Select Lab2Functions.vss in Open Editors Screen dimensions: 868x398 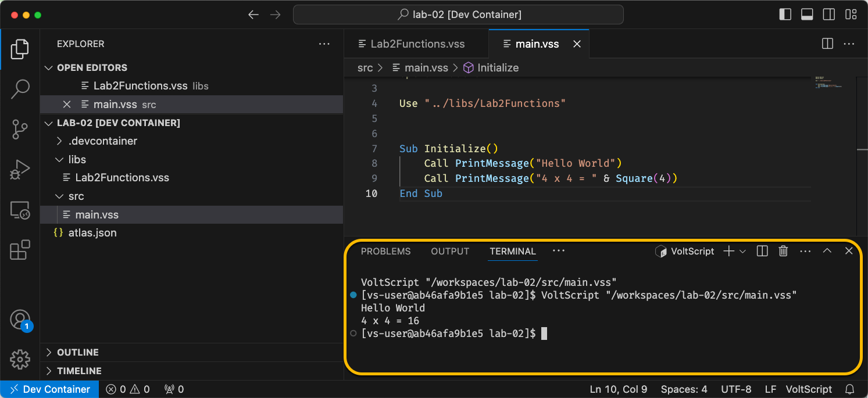coord(191,86)
